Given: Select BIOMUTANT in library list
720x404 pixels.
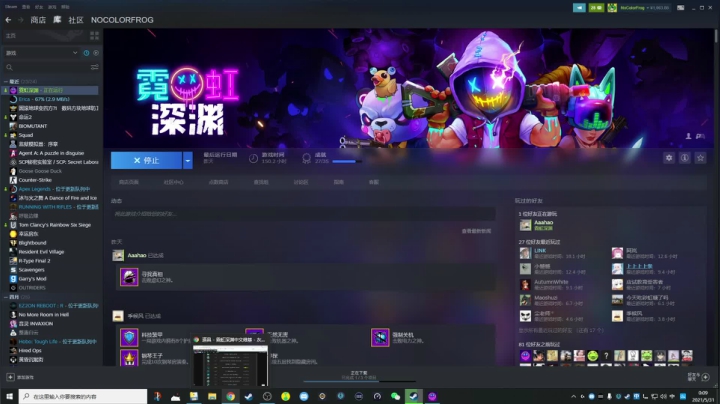Looking at the screenshot, I should tap(33, 126).
